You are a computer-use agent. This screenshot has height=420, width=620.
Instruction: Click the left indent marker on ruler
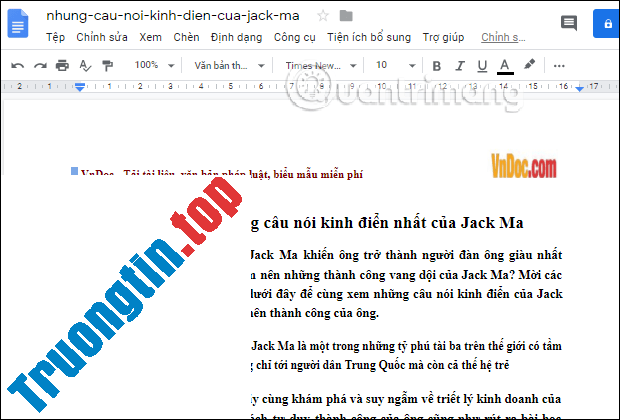pyautogui.click(x=80, y=87)
